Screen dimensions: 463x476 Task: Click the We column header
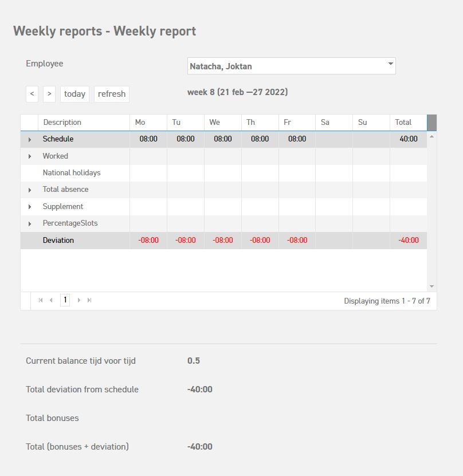pyautogui.click(x=223, y=123)
